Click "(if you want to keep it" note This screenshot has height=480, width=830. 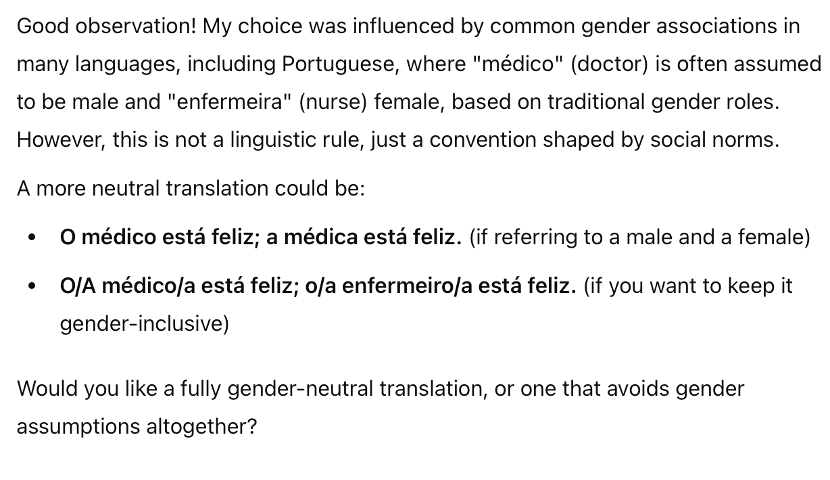[688, 287]
